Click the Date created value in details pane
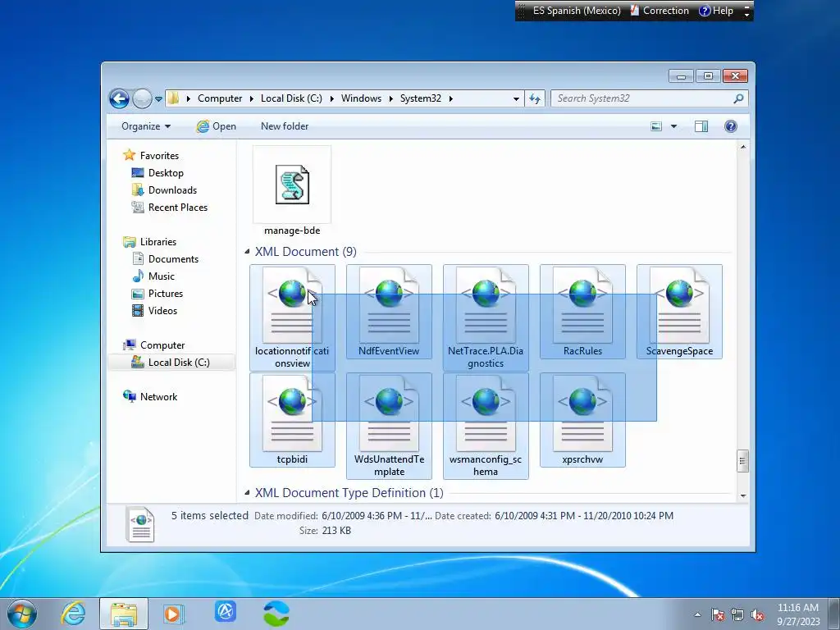The width and height of the screenshot is (840, 630). click(x=584, y=516)
